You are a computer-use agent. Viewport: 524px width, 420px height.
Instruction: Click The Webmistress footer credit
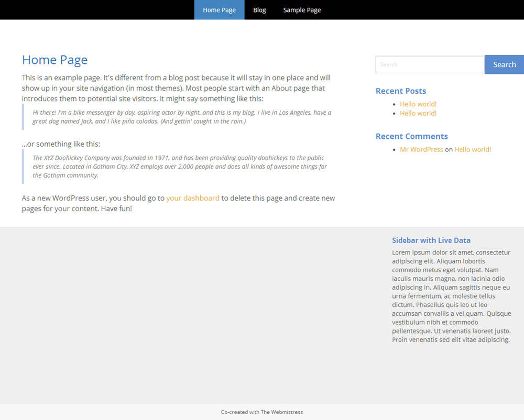pyautogui.click(x=282, y=412)
